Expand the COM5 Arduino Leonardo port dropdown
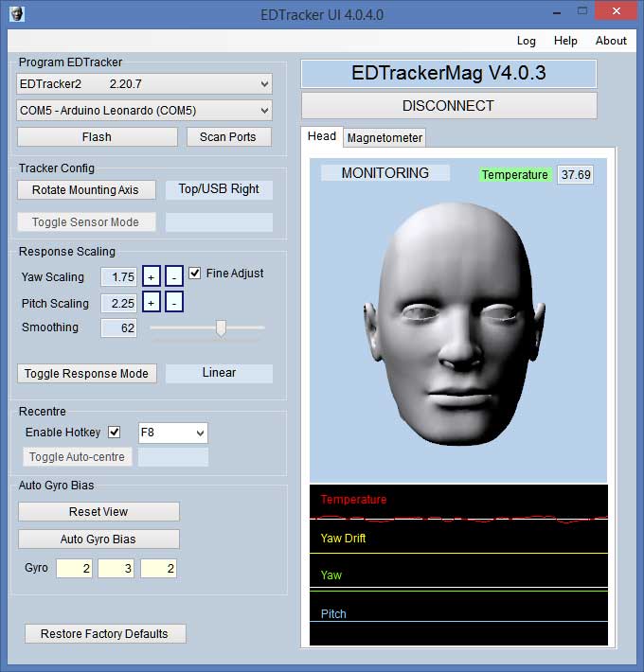The image size is (644, 672). 144,111
